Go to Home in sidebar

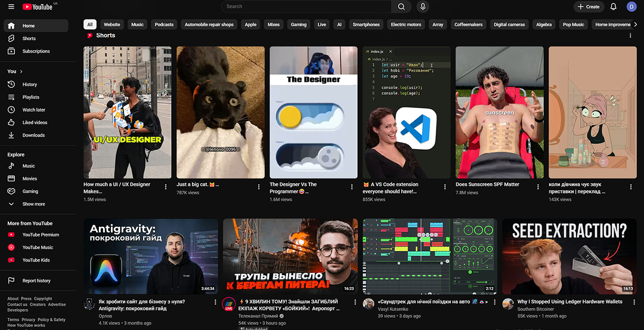[36, 26]
